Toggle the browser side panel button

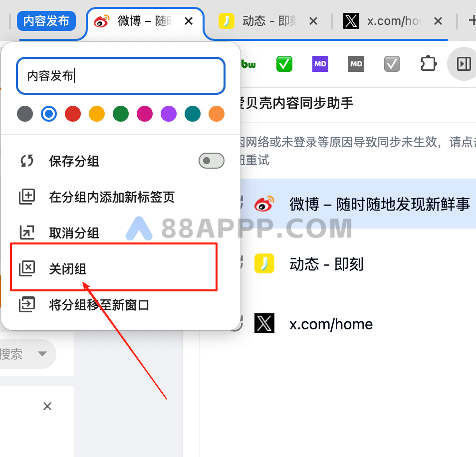coord(464,64)
